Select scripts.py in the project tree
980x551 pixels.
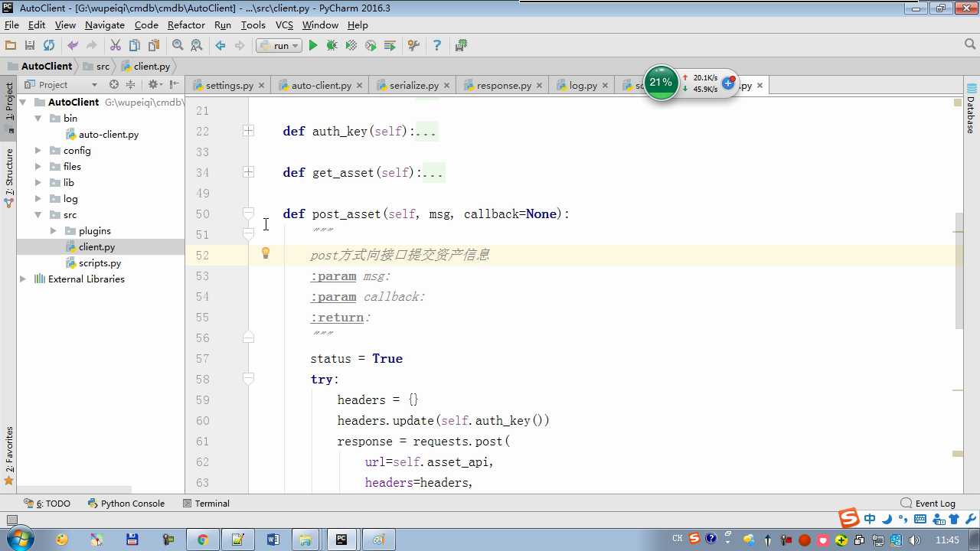point(100,263)
